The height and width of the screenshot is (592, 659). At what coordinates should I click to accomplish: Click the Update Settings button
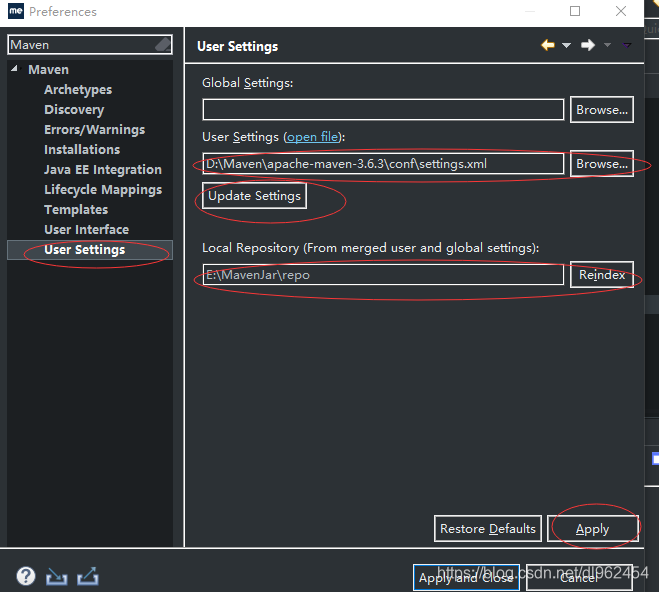pos(254,196)
